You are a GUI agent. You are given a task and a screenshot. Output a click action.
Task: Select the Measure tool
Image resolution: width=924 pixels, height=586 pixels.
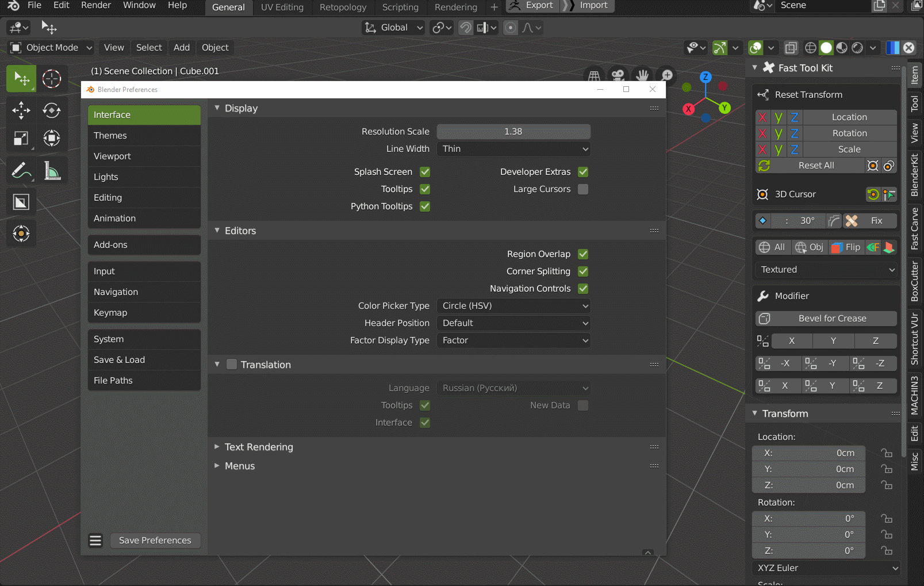[52, 170]
